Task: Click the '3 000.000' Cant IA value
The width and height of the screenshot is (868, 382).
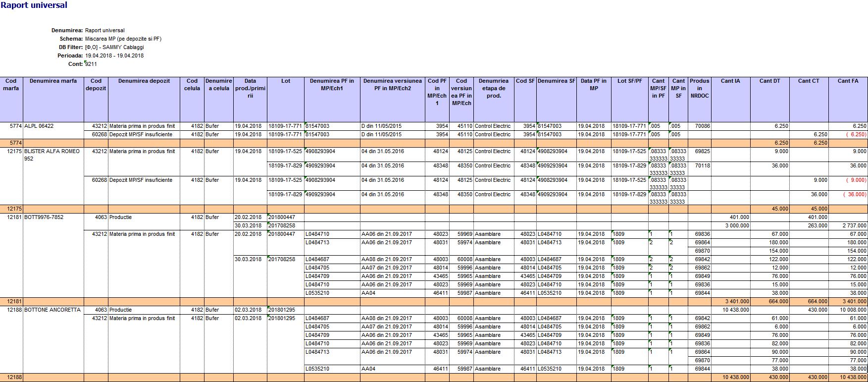Action: click(737, 225)
